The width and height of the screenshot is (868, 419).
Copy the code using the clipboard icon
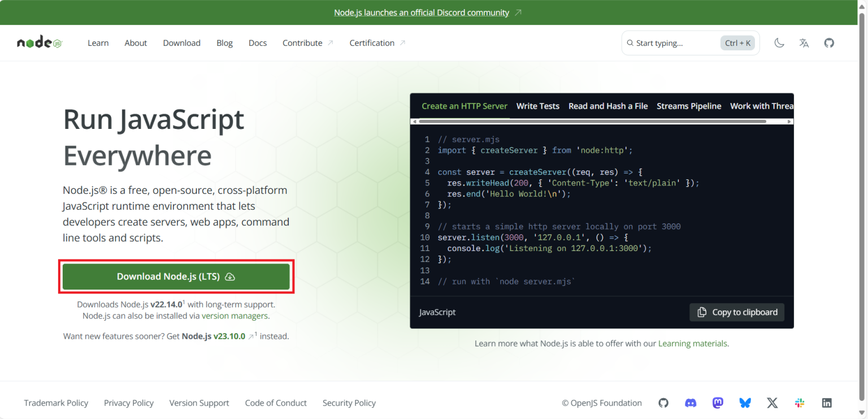tap(702, 312)
